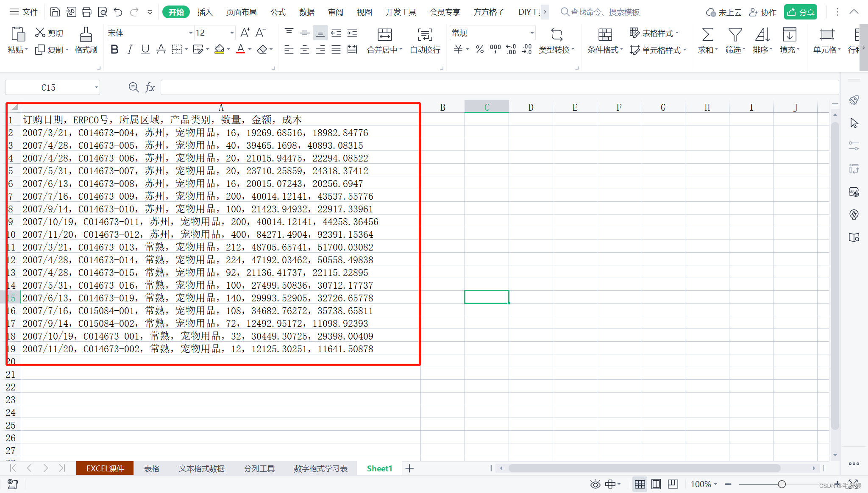The image size is (868, 493).
Task: Toggle bold formatting
Action: (x=114, y=50)
